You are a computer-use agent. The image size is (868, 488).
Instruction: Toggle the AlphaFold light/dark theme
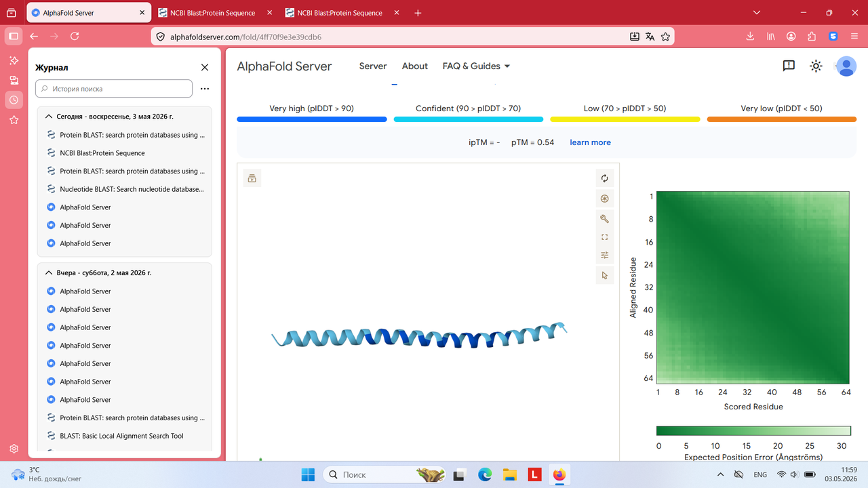(x=816, y=66)
